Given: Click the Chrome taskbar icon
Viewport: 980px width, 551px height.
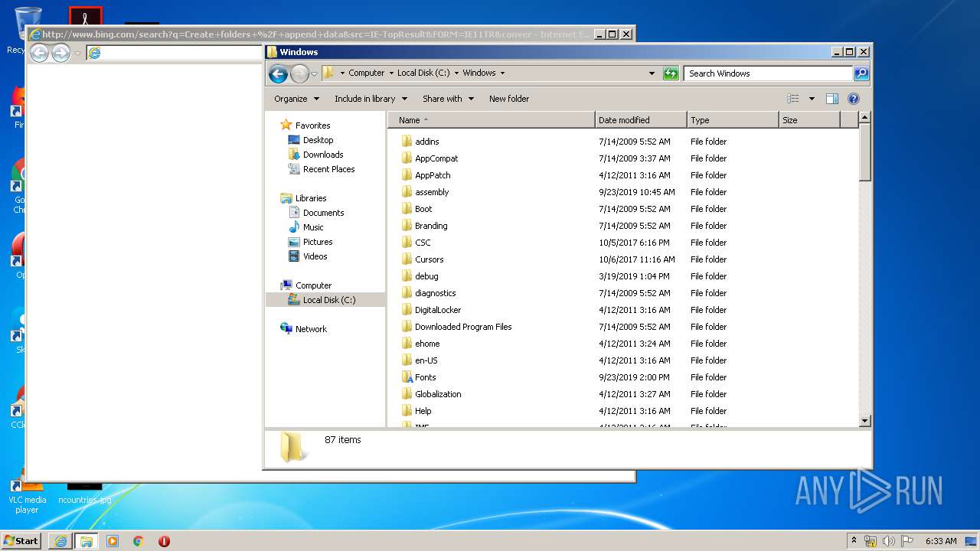Looking at the screenshot, I should point(138,541).
